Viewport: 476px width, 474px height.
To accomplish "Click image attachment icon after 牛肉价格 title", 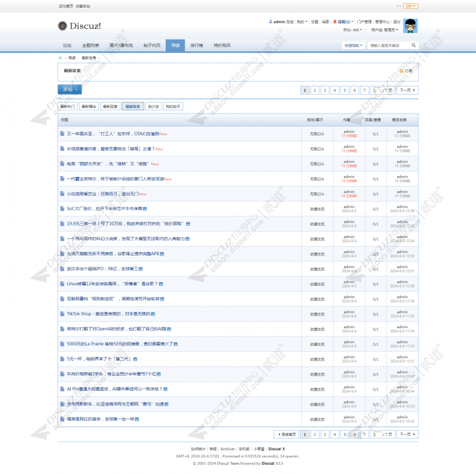I will point(159,374).
